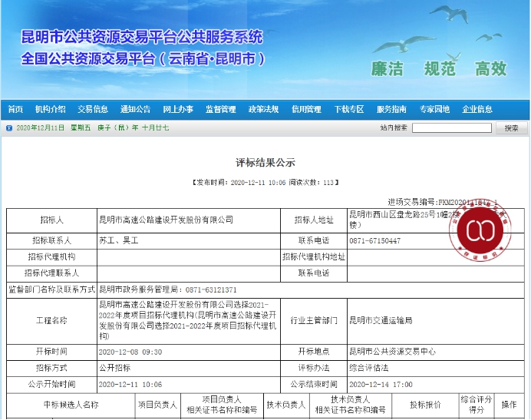The height and width of the screenshot is (420, 531).
Task: Open the 交易信息 navigation item
Action: point(93,109)
